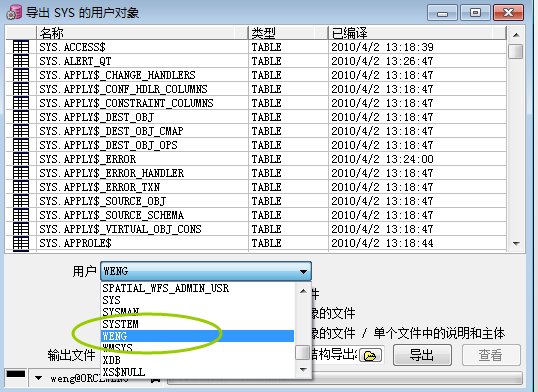Click the table icon beside SYS.ACCESS$
The width and height of the screenshot is (538, 392).
[x=21, y=47]
